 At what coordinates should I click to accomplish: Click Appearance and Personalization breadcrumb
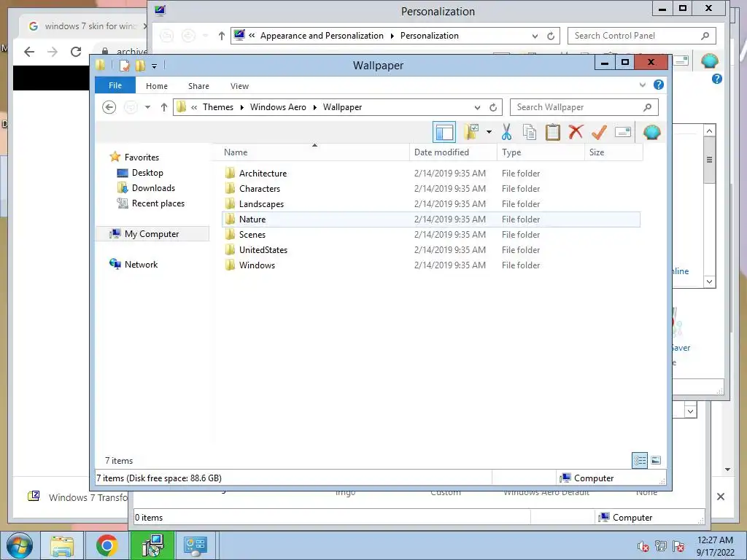point(322,36)
